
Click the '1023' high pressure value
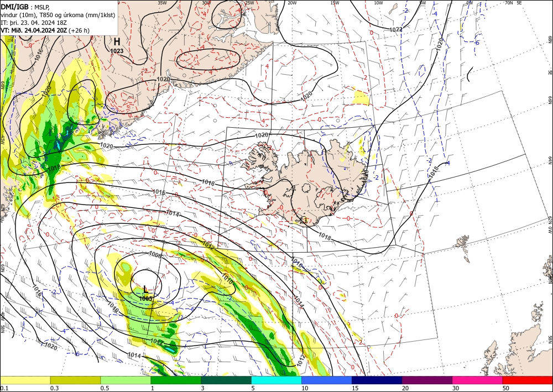(x=117, y=51)
